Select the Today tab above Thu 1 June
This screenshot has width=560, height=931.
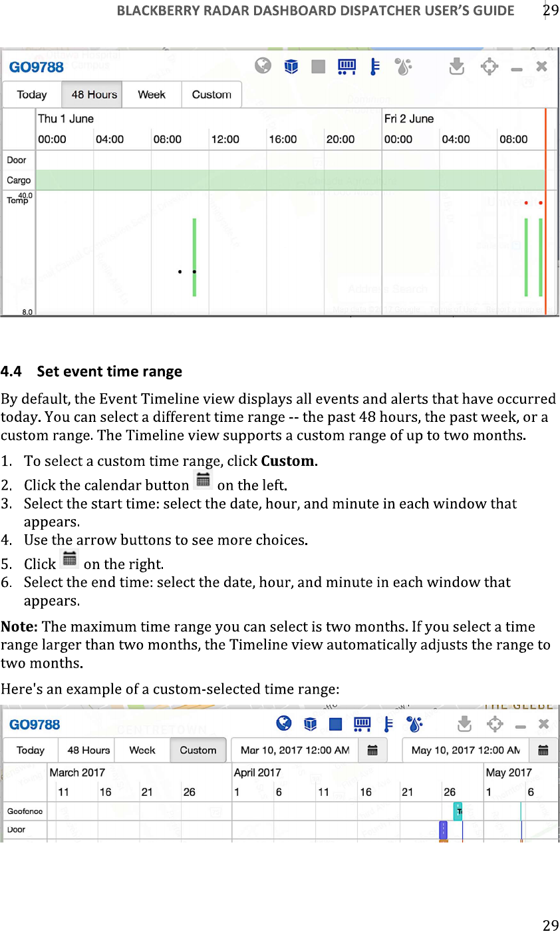coord(32,94)
